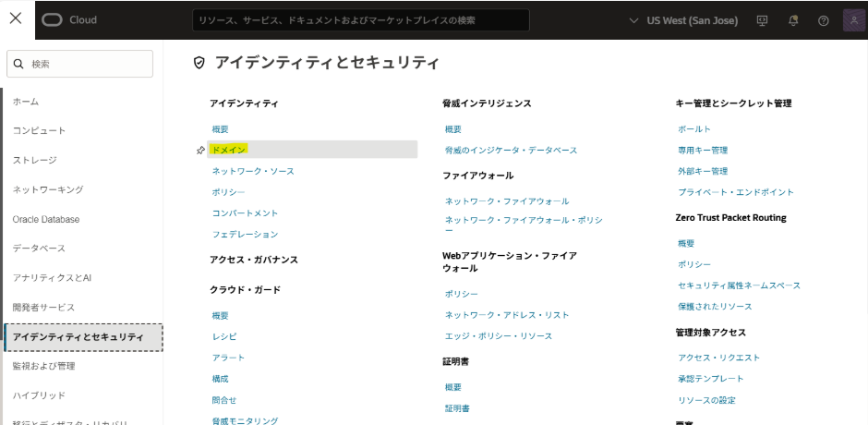
Task: Open ネットワーク・ファイアウォール link
Action: (507, 201)
